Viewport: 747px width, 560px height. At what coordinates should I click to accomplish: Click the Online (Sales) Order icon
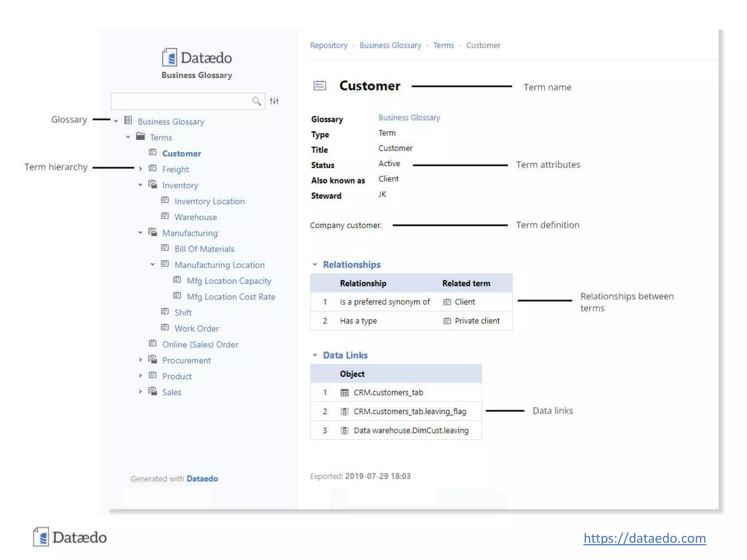coord(153,343)
